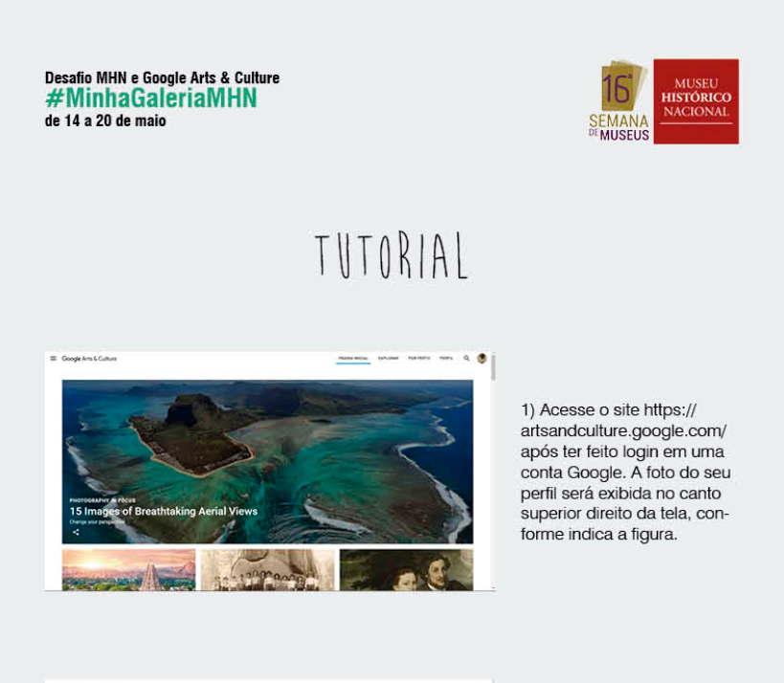This screenshot has height=683, width=784.
Task: Select the Página Inicial tab
Action: pos(353,359)
